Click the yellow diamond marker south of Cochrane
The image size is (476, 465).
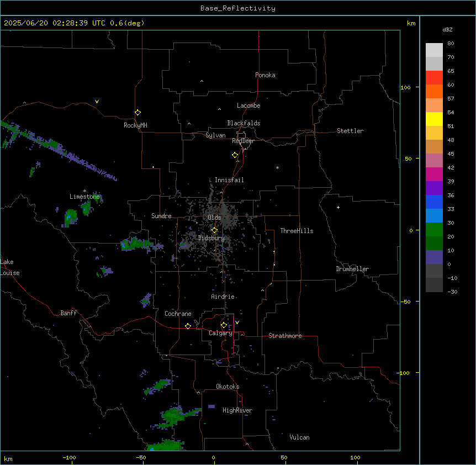[188, 326]
